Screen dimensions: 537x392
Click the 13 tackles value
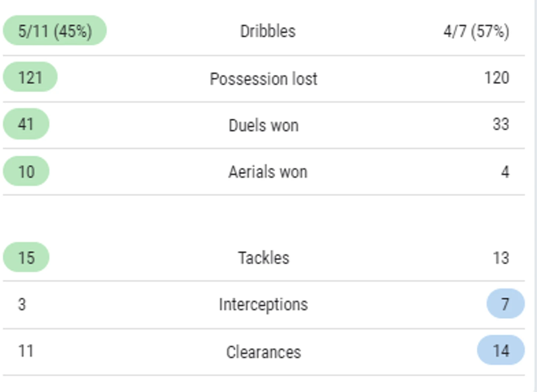(x=501, y=258)
